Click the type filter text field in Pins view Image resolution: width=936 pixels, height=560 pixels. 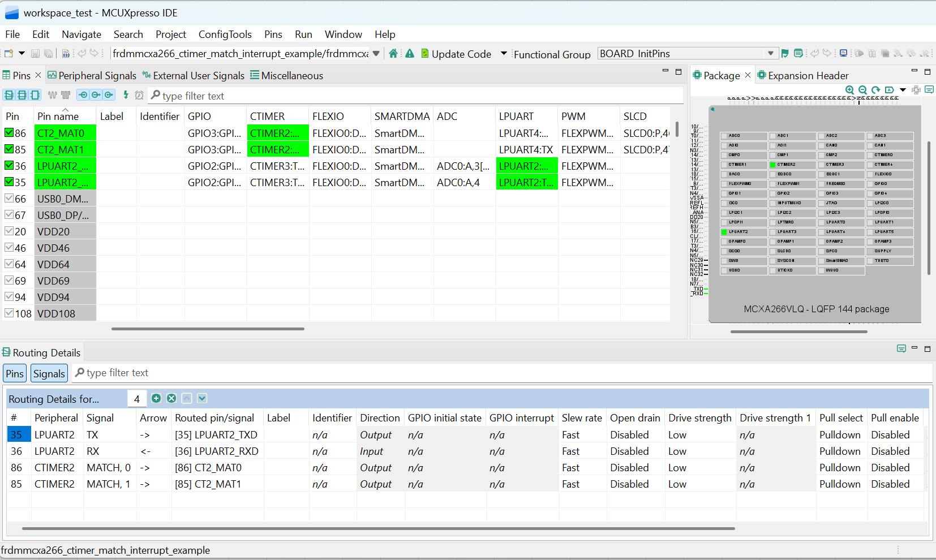(226, 95)
